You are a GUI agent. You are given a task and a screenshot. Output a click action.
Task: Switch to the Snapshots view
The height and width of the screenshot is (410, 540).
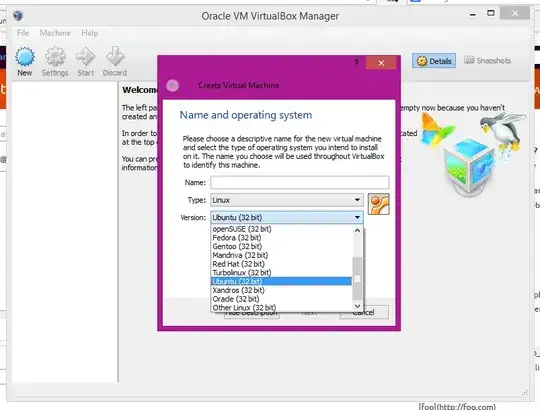coord(487,61)
